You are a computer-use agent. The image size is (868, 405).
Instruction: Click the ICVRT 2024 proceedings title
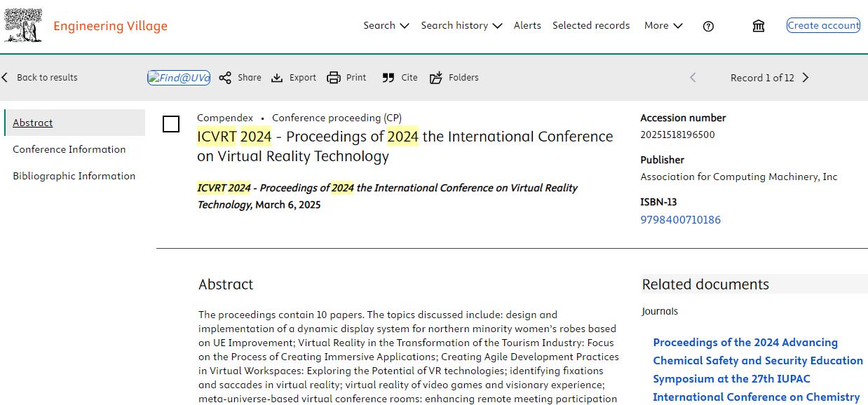pyautogui.click(x=405, y=146)
